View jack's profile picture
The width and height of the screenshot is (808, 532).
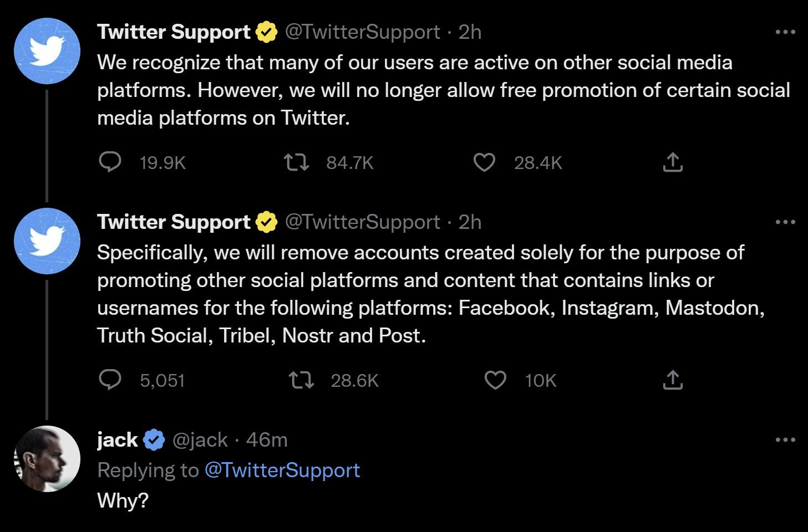click(x=47, y=459)
